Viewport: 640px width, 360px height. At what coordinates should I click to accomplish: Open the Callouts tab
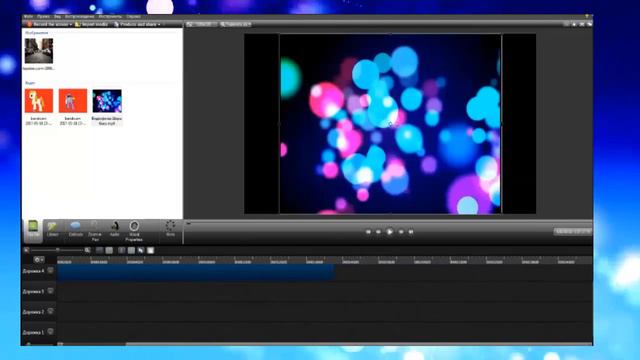76,229
